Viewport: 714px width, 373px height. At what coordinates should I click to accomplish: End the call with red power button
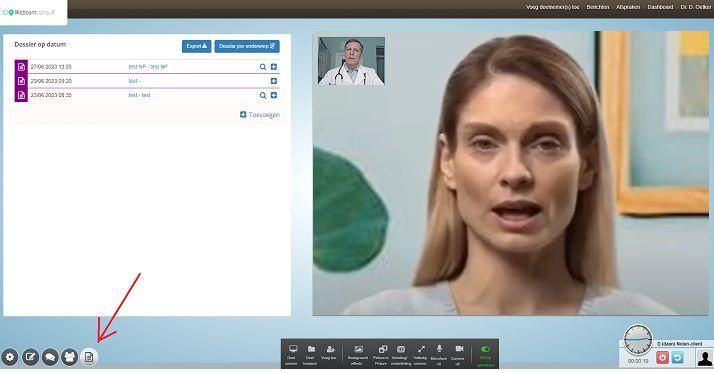coord(662,358)
